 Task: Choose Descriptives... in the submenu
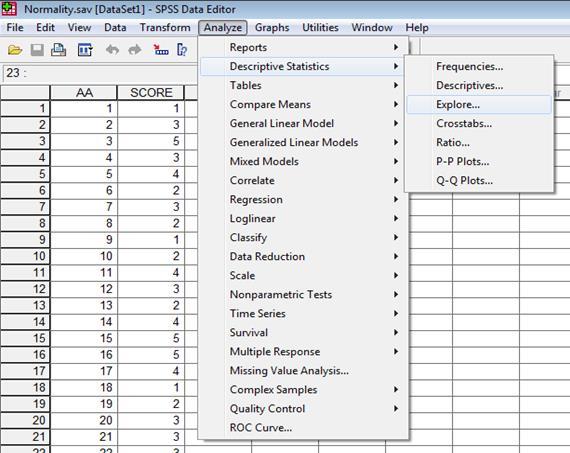click(479, 85)
